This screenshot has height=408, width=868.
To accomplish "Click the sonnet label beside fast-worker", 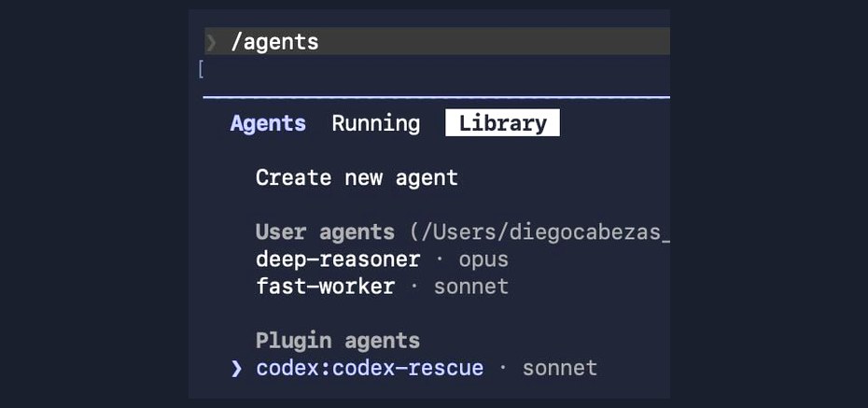I will point(471,287).
